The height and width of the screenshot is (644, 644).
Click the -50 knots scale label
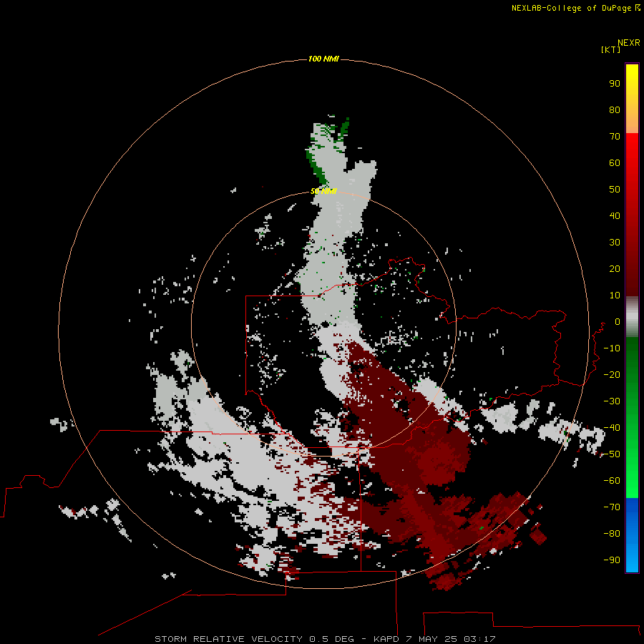point(612,454)
